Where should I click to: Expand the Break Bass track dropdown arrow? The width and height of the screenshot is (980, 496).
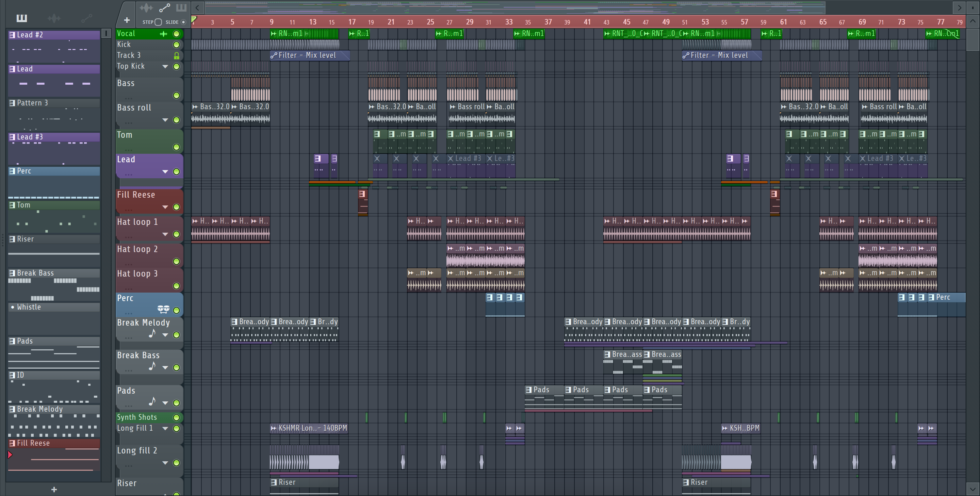pyautogui.click(x=165, y=368)
